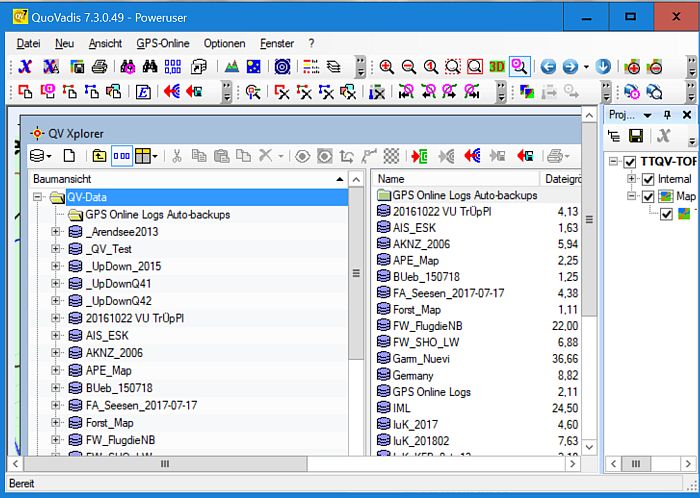Click the stacked layers icon
This screenshot has width=700, height=498.
[333, 67]
